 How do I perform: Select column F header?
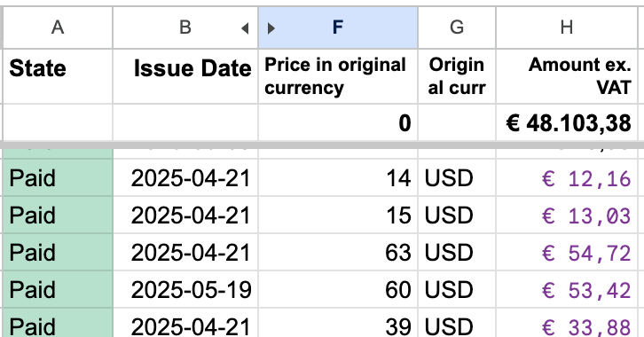pos(338,27)
